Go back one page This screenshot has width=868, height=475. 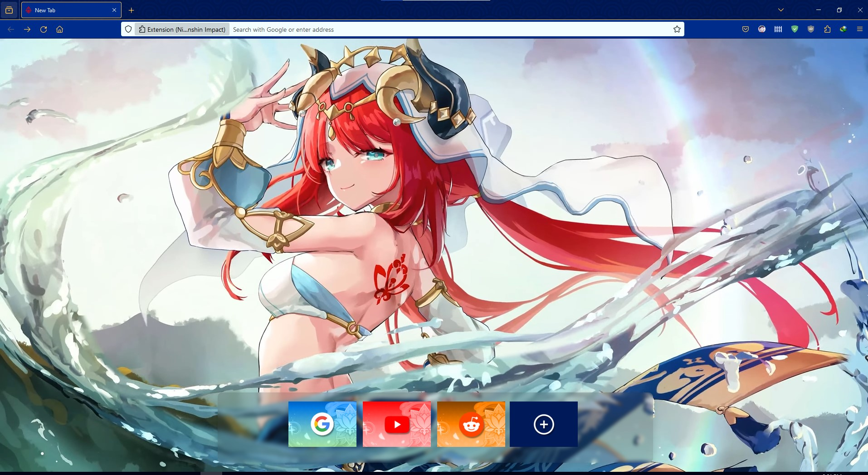coord(11,29)
